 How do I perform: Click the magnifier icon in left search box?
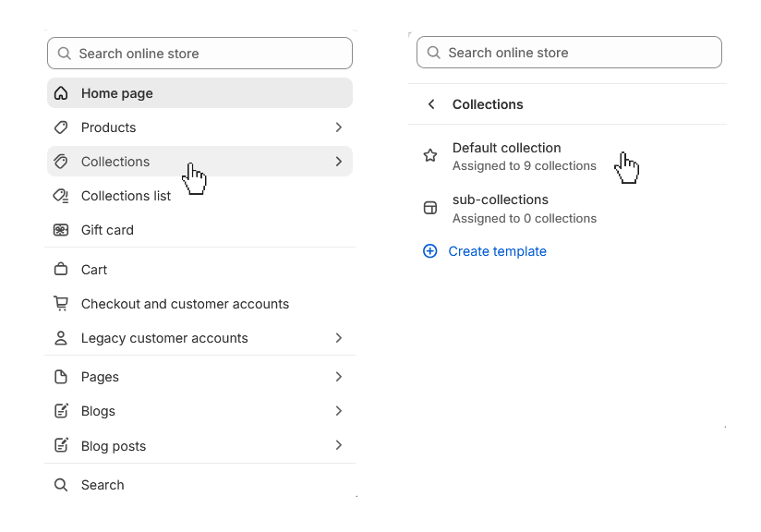pos(64,53)
